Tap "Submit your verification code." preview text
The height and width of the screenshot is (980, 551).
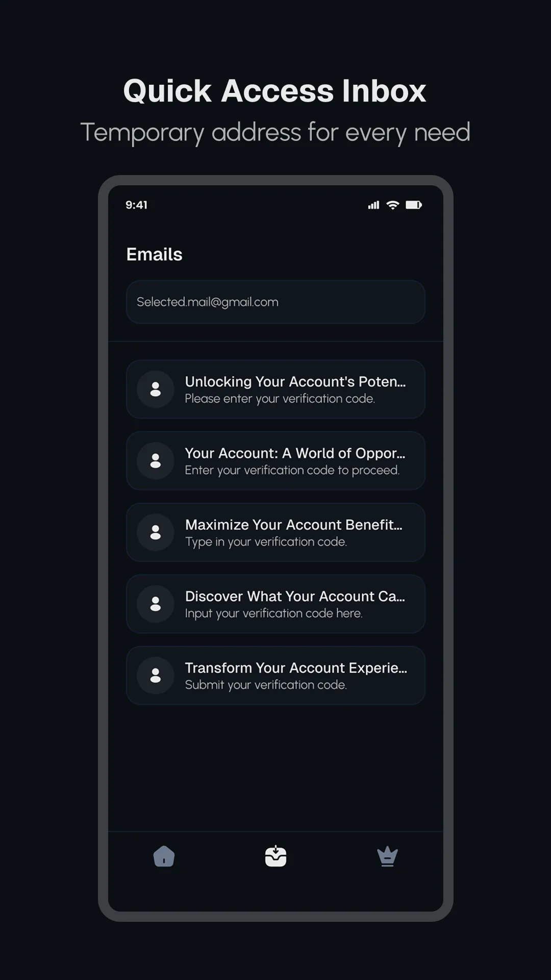point(266,685)
